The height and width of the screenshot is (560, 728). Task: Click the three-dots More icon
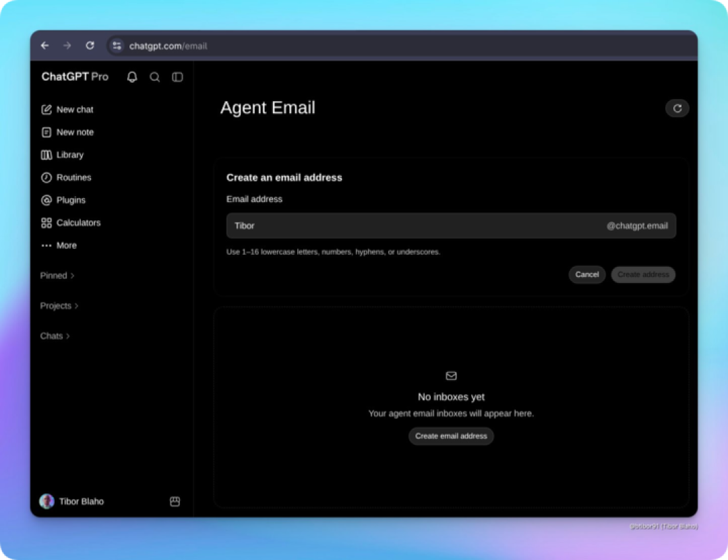click(x=47, y=246)
